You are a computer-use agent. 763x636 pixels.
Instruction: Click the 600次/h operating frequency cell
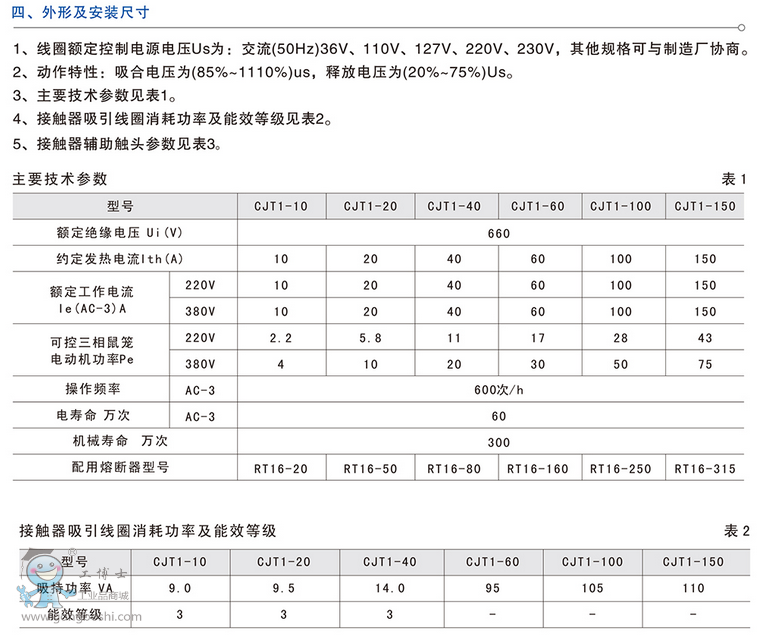click(499, 390)
